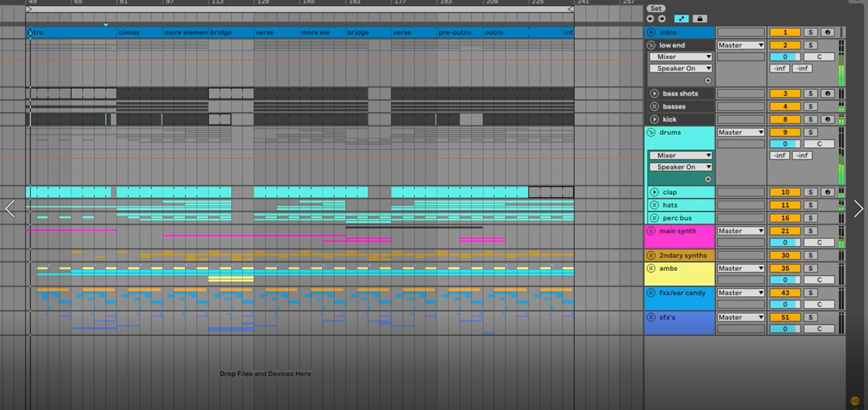This screenshot has height=410, width=868.
Task: Select the outro section clip
Action: (505, 33)
